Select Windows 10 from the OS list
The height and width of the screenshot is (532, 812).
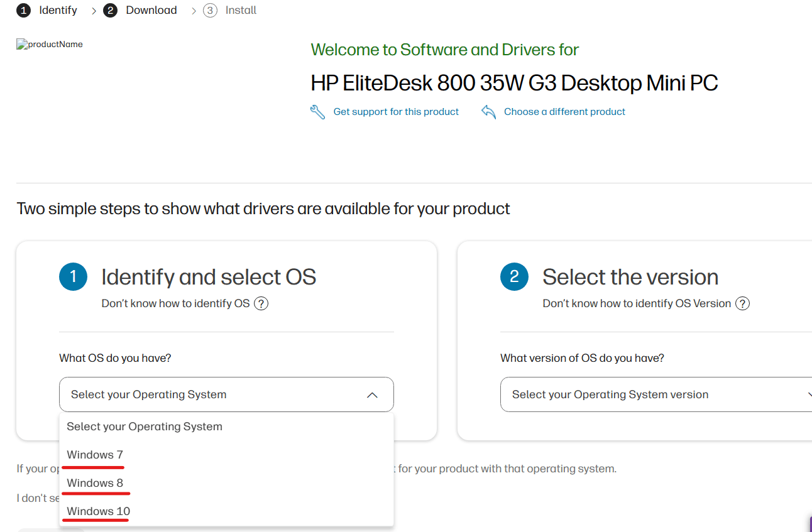(x=97, y=511)
